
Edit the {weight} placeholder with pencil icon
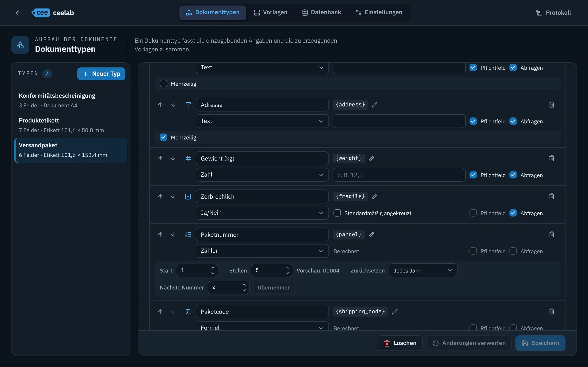tap(371, 158)
